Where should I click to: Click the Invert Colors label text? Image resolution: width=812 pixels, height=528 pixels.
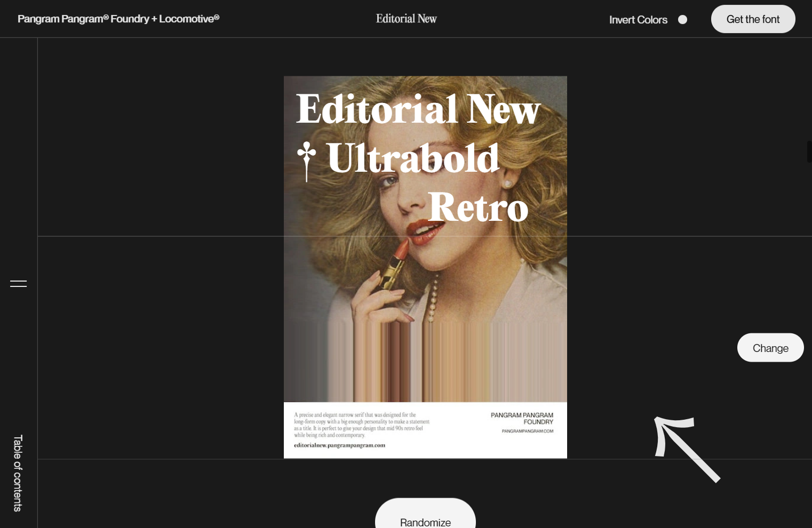(x=638, y=20)
